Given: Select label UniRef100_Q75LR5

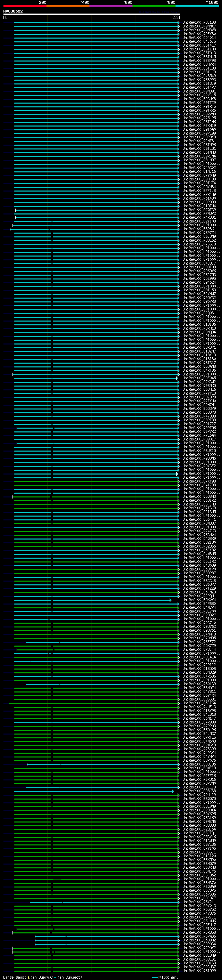Looking at the screenshot, I should [199, 118].
